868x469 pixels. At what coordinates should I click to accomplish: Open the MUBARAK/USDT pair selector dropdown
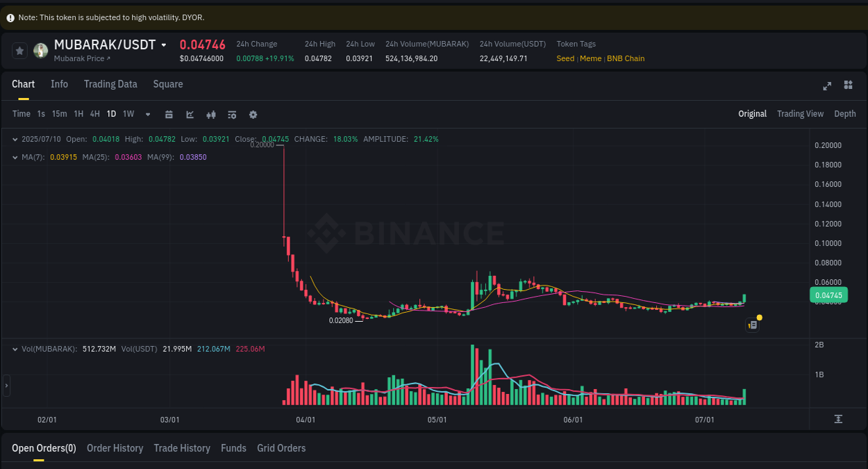162,44
